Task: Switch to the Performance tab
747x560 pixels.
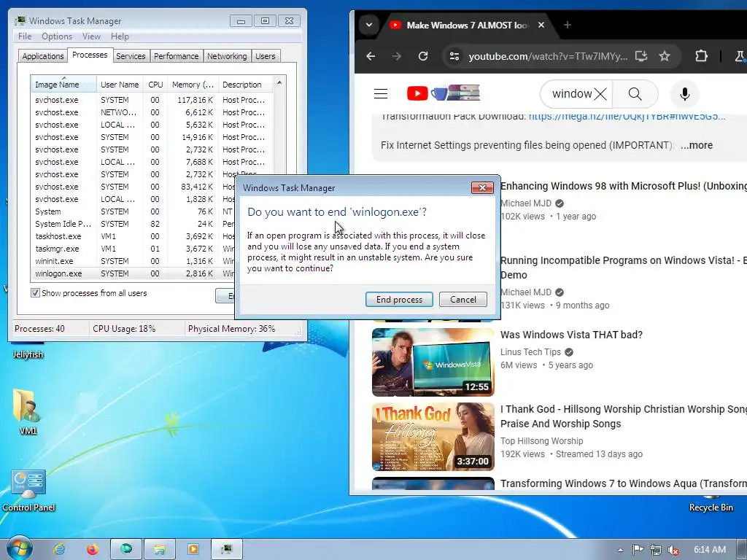Action: coord(177,56)
